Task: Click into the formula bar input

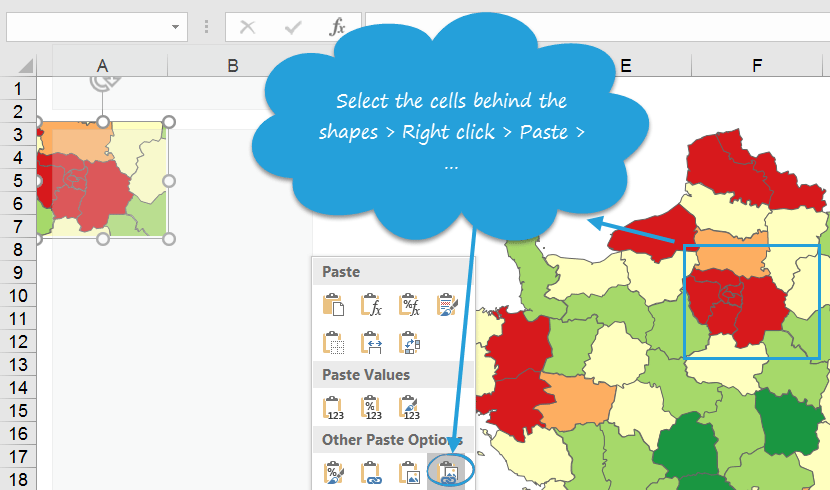Action: click(x=598, y=27)
